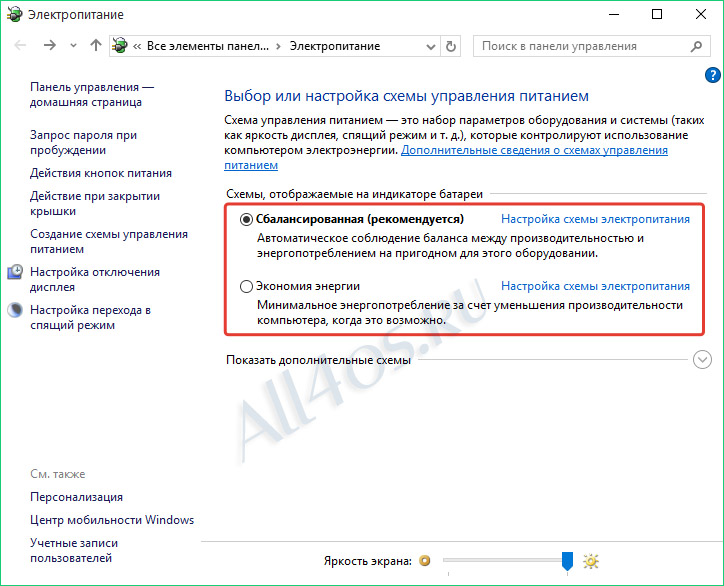Refresh the Электропитание page
Screen dimensions: 724x586
[451, 46]
